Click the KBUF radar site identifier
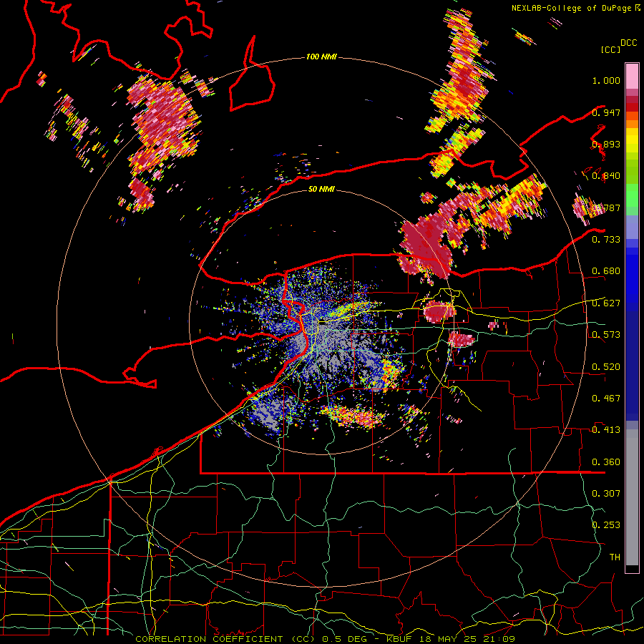The height and width of the screenshot is (644, 644). [x=401, y=639]
